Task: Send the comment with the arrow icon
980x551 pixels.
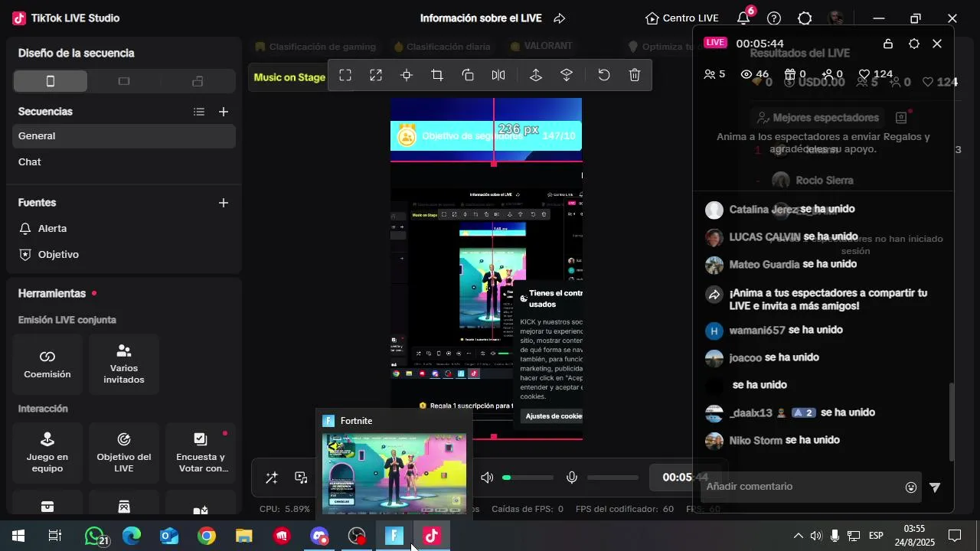Action: coord(935,487)
